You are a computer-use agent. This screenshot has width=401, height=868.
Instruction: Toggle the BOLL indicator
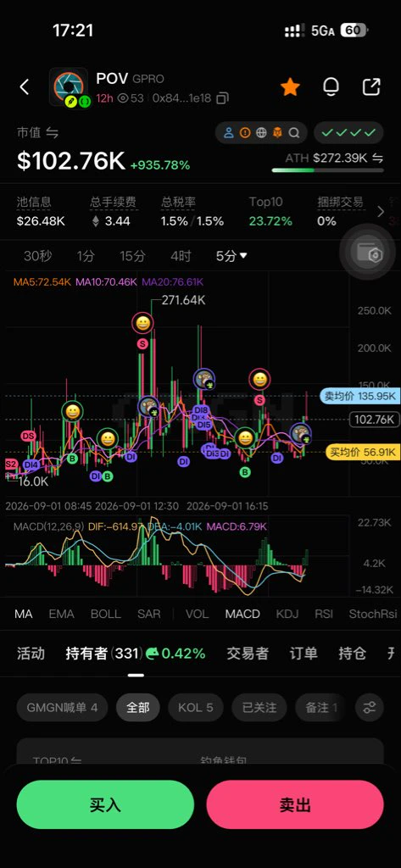tap(105, 614)
